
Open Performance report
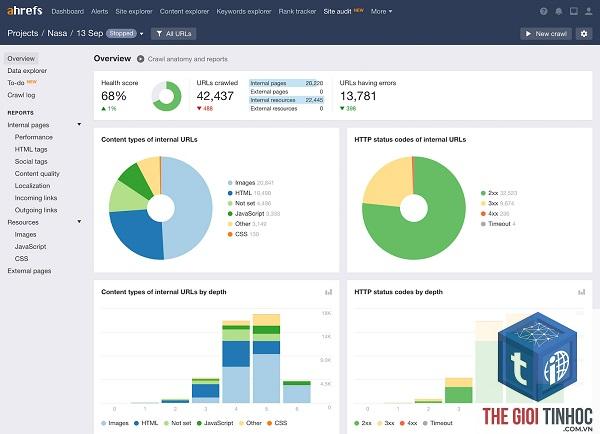34,137
